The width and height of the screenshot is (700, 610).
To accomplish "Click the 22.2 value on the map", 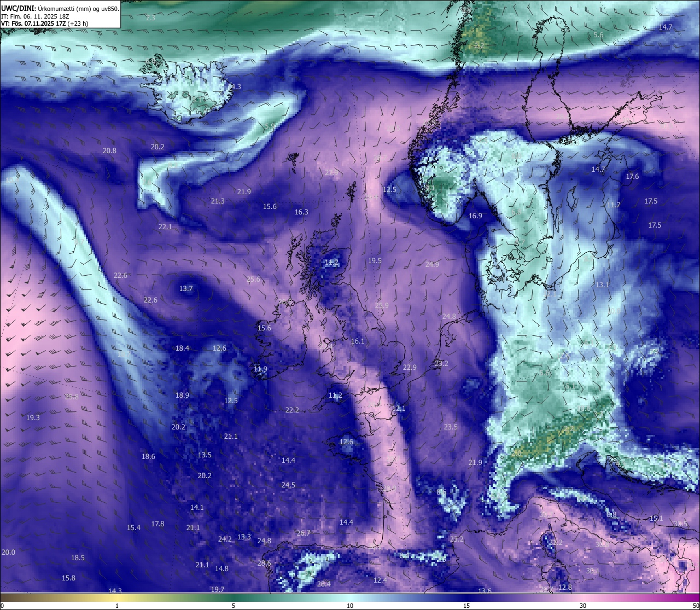I will point(292,410).
